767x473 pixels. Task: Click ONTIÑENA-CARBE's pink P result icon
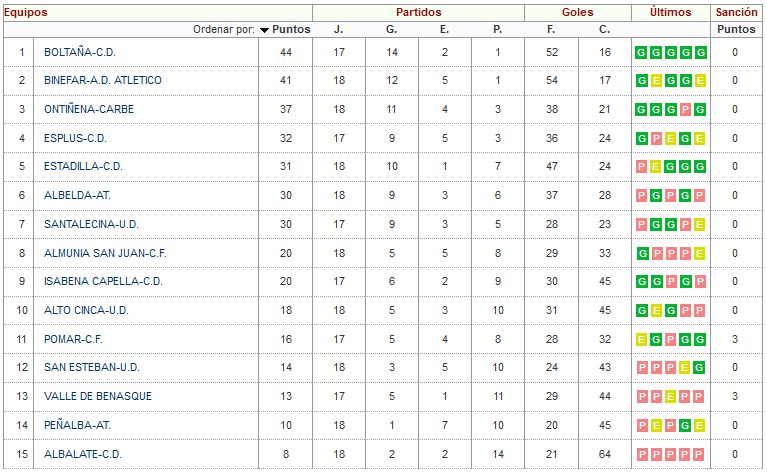click(x=685, y=110)
